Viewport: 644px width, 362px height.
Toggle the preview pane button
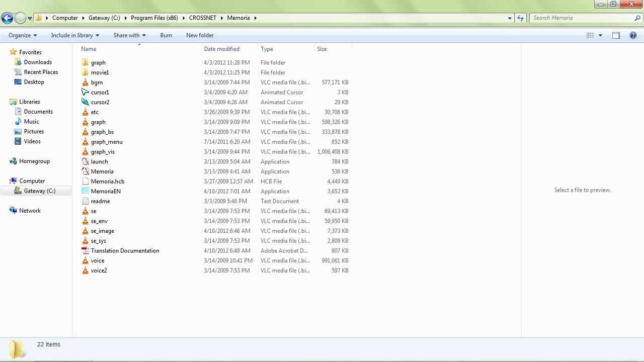pyautogui.click(x=616, y=35)
